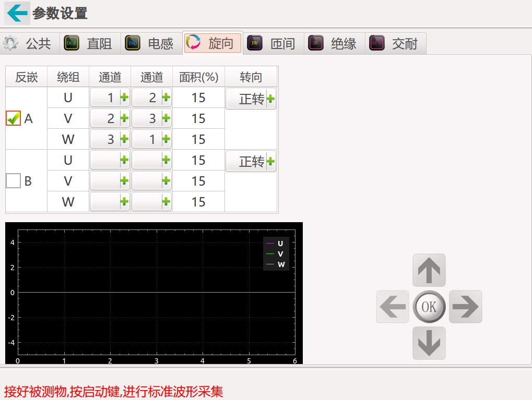This screenshot has width=532, height=400.
Task: Open second channel dropdown for A-U row
Action: coord(151,98)
